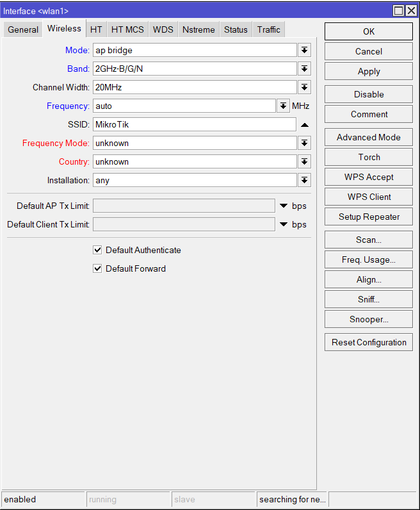The image size is (420, 510).
Task: Uncheck Default Forward checkbox
Action: tap(98, 268)
